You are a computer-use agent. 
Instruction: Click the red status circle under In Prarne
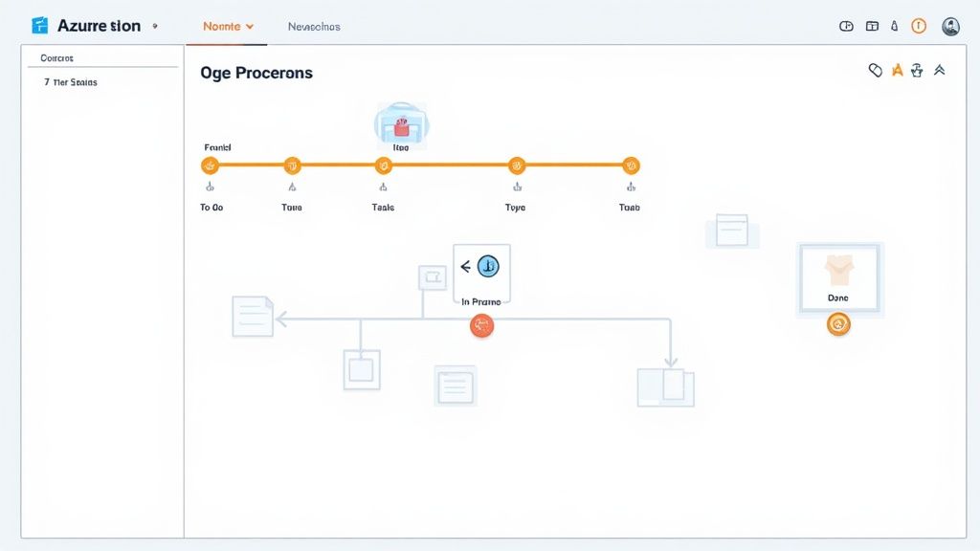point(481,326)
